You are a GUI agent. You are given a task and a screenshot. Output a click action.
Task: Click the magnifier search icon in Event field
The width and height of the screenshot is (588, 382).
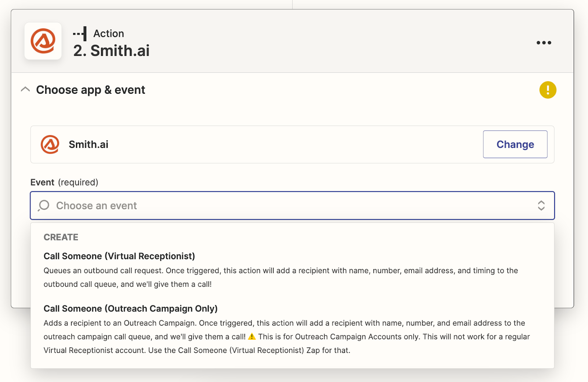click(44, 206)
